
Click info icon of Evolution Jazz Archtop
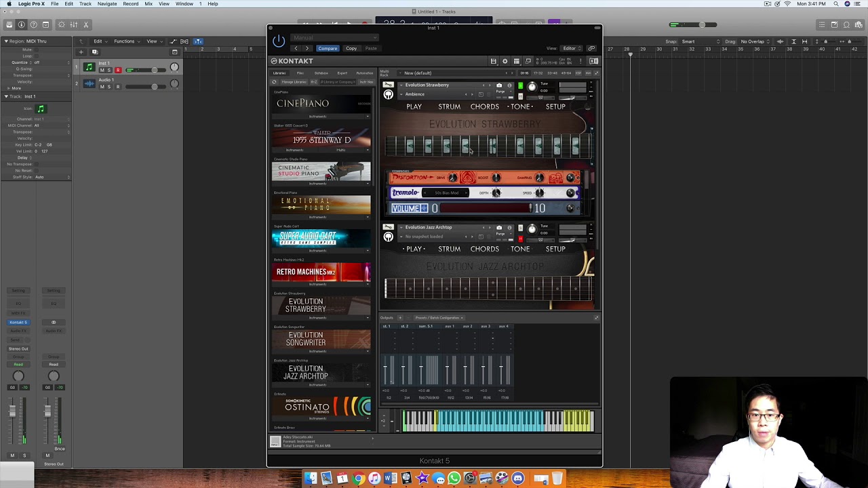pyautogui.click(x=509, y=228)
